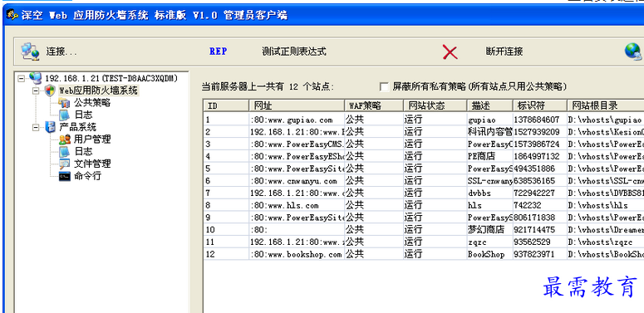Click the globe icon at toolbar right
The height and width of the screenshot is (313, 644).
coord(634,51)
